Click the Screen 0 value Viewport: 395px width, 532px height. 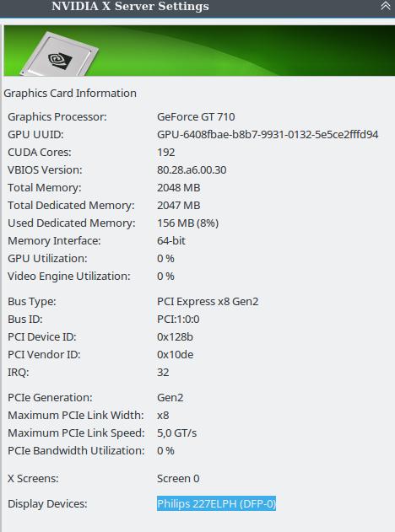point(178,478)
